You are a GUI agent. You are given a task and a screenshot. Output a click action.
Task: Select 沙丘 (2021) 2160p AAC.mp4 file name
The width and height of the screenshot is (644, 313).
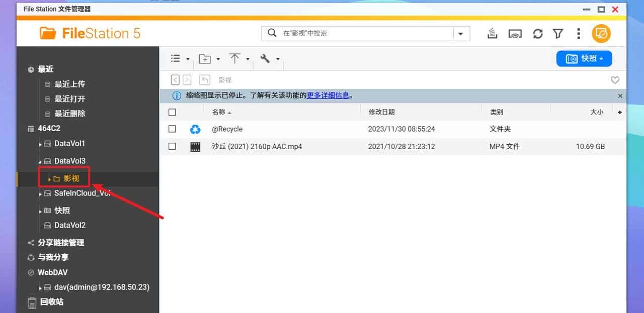coord(257,147)
